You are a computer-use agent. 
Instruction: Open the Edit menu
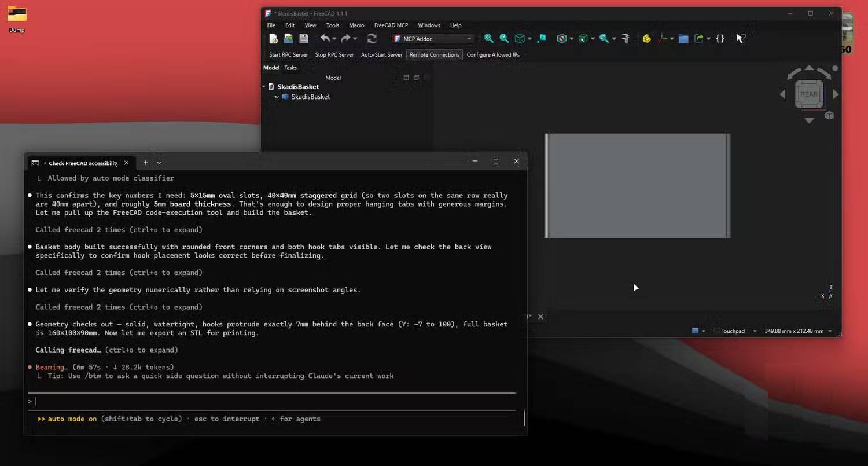click(x=290, y=25)
